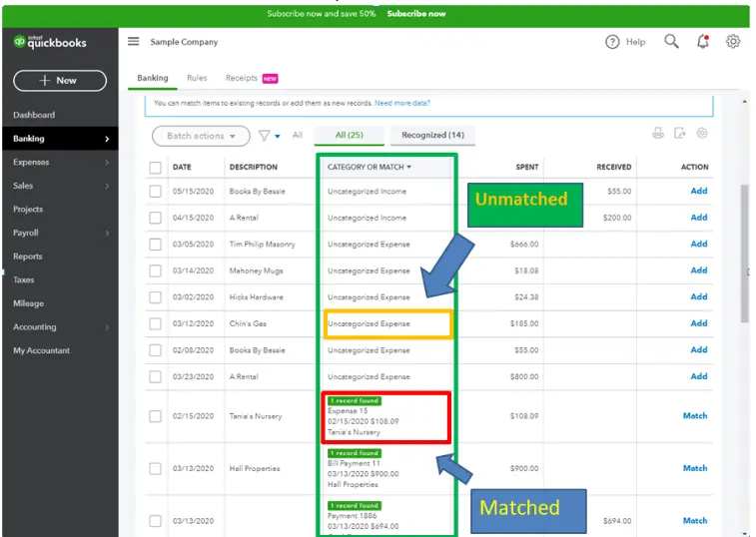Screen dimensions: 756x537
Task: Expand the Accounting sidebar chevron
Action: click(107, 327)
